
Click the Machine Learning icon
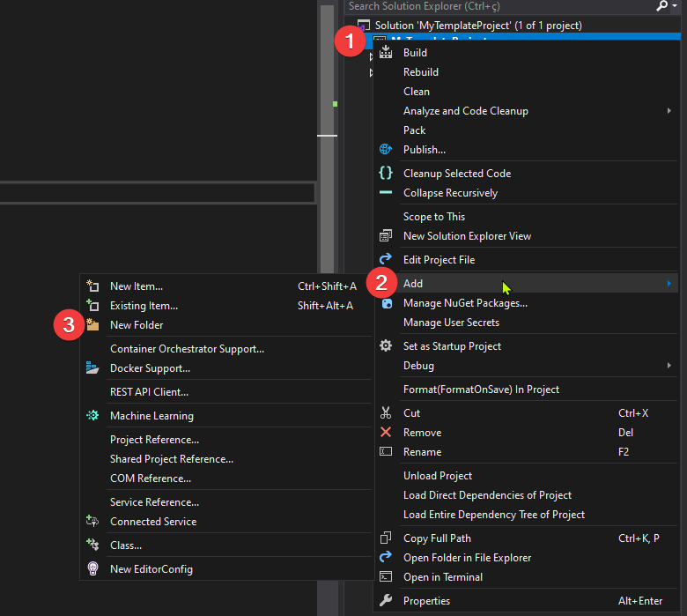92,415
